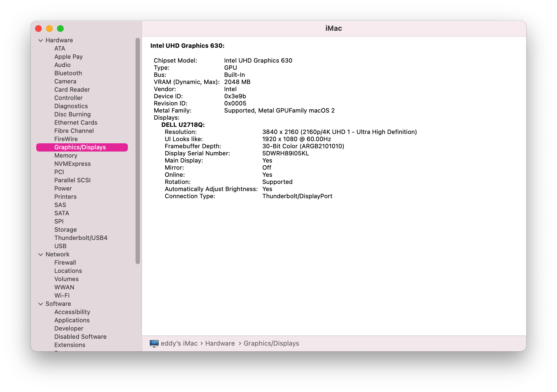Select the Firewall entry
557x392 pixels.
(x=65, y=263)
